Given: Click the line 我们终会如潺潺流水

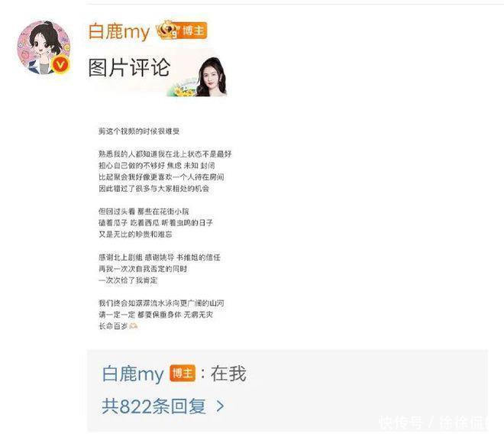Looking at the screenshot, I should [161, 303].
